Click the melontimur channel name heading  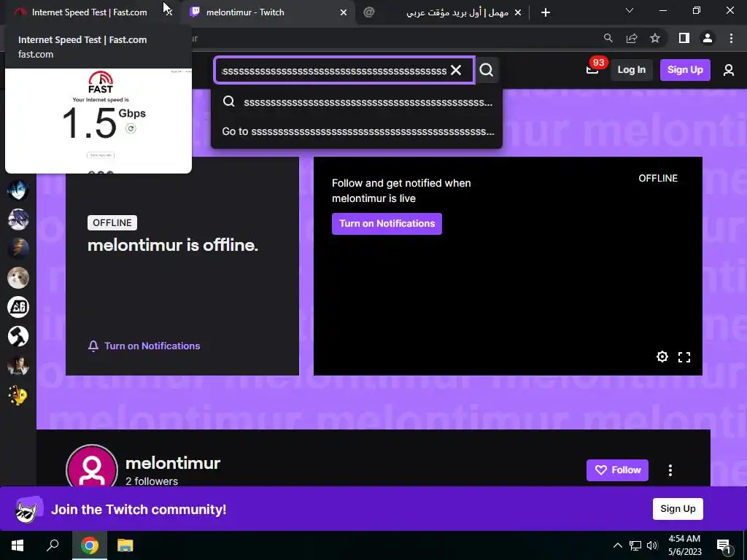173,463
